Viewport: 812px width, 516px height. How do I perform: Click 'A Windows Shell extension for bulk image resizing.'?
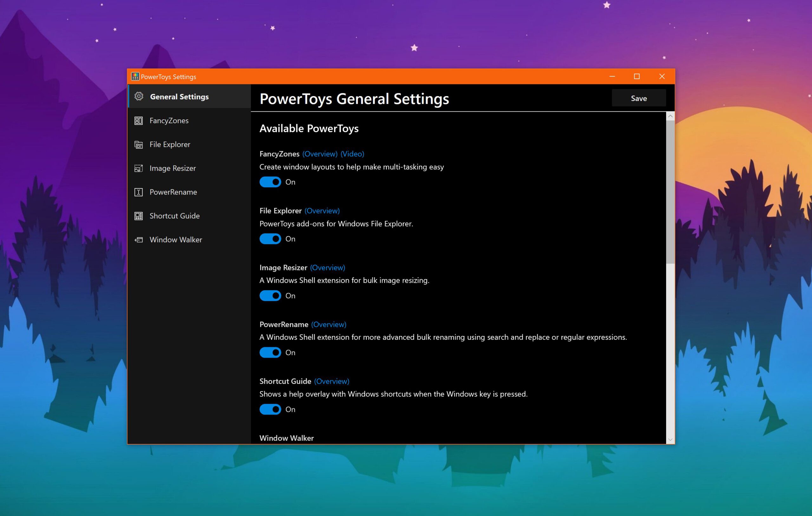point(344,281)
